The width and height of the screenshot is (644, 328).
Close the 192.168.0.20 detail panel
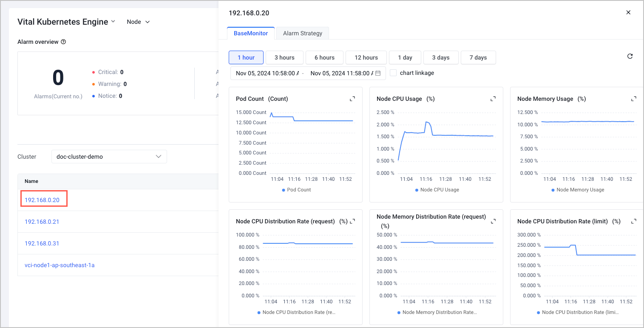pos(628,12)
